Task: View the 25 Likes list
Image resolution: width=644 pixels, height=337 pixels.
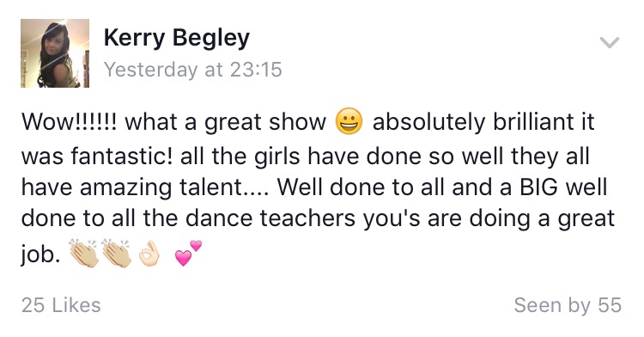Action: pos(61,305)
